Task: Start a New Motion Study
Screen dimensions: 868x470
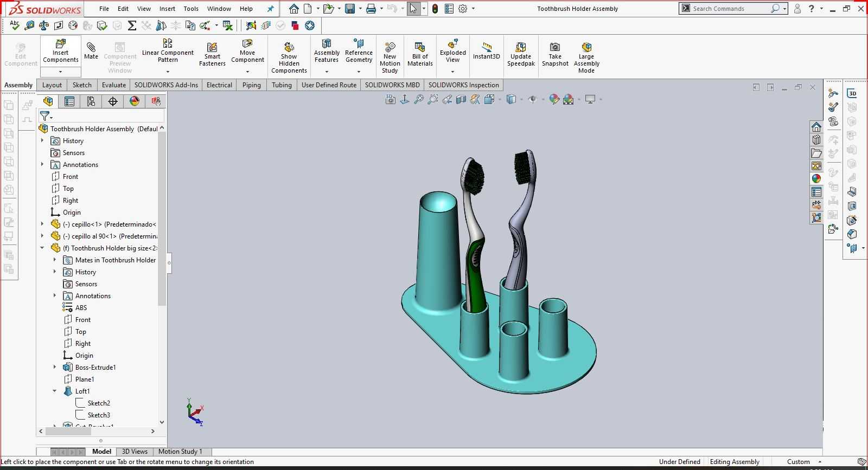Action: [390, 57]
